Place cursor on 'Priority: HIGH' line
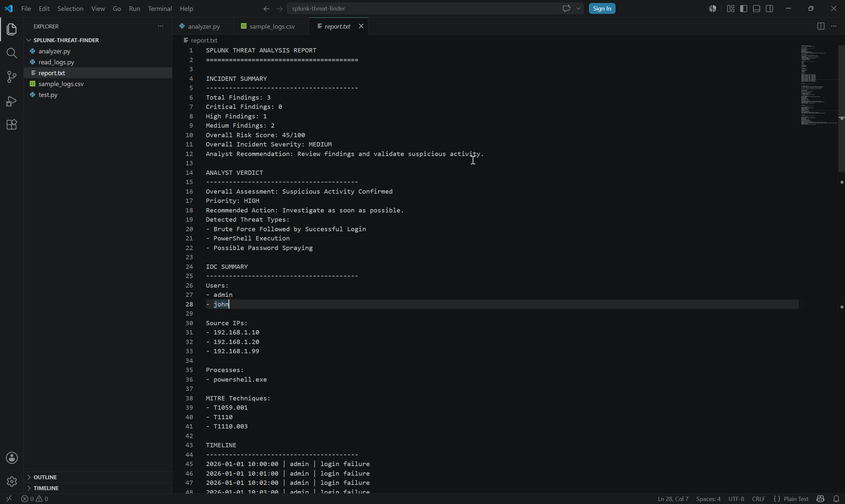This screenshot has height=504, width=845. coord(232,201)
